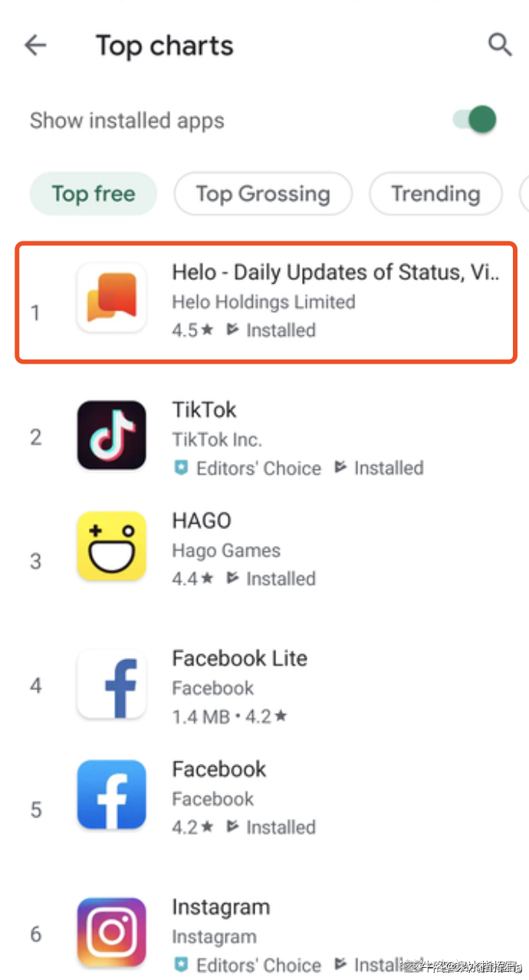
Task: Tap the Facebook Lite app icon
Action: (x=112, y=684)
